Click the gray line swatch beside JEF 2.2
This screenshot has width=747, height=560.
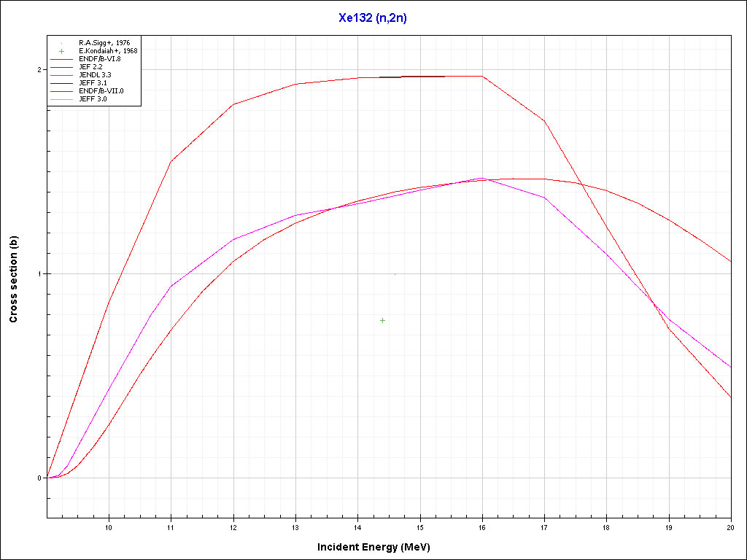62,67
